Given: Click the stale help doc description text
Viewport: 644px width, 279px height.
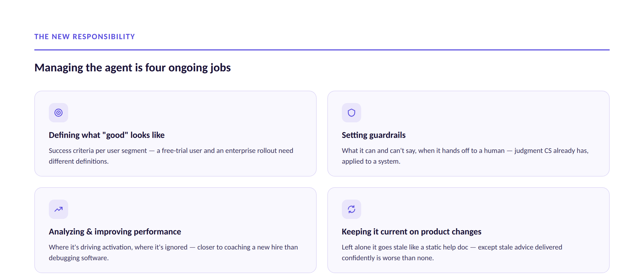Looking at the screenshot, I should [x=452, y=252].
